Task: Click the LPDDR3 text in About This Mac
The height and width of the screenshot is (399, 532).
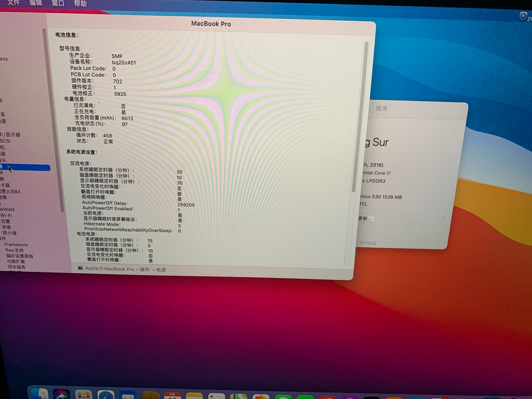Action: [x=376, y=181]
